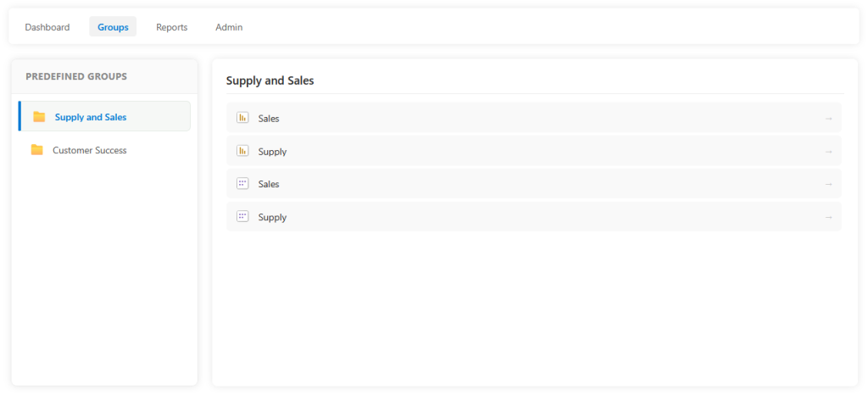This screenshot has height=395, width=868.
Task: Click the bar chart icon beside first Sales
Action: pyautogui.click(x=242, y=118)
